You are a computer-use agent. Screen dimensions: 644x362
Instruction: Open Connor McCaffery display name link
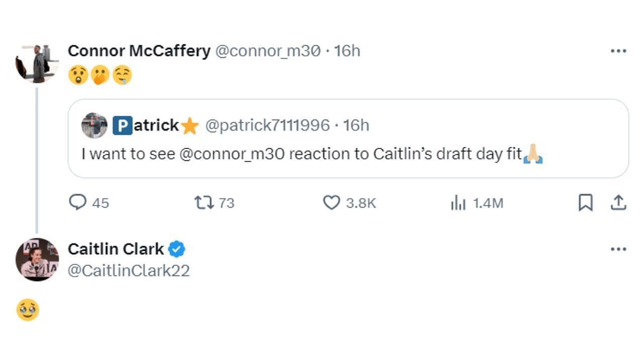coord(139,51)
